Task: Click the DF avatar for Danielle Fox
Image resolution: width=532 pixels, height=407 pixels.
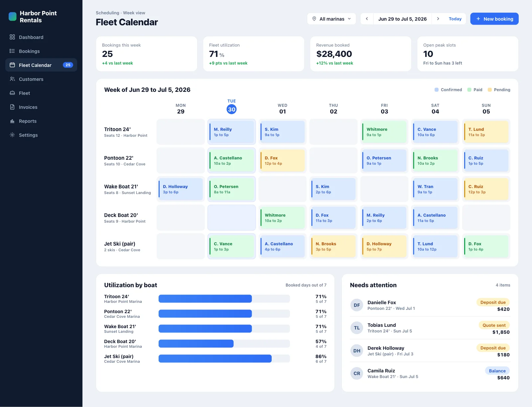Action: 357,305
